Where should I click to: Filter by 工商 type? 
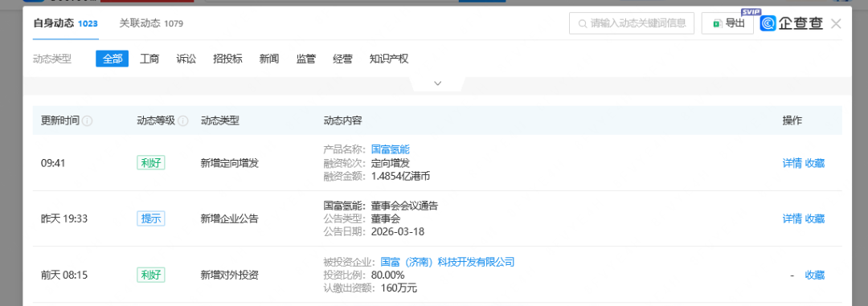click(x=149, y=59)
